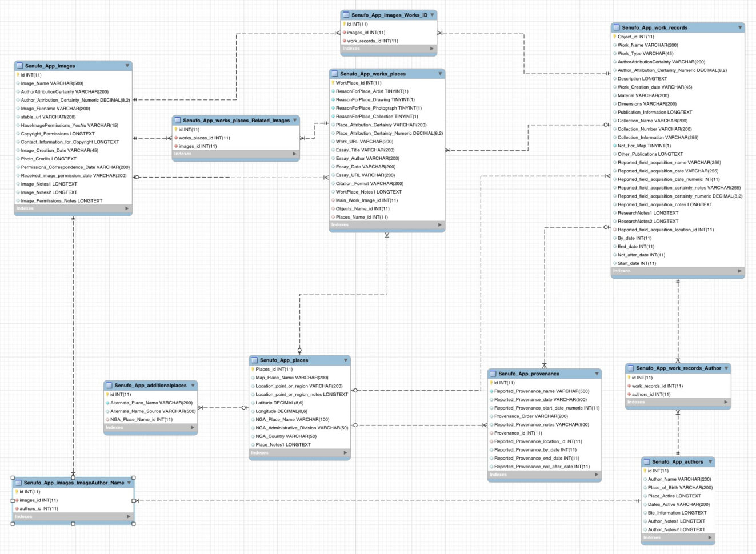This screenshot has width=756, height=554.
Task: Click the key icon beside id in Senufo_App_additionalplaces
Action: pyautogui.click(x=107, y=394)
